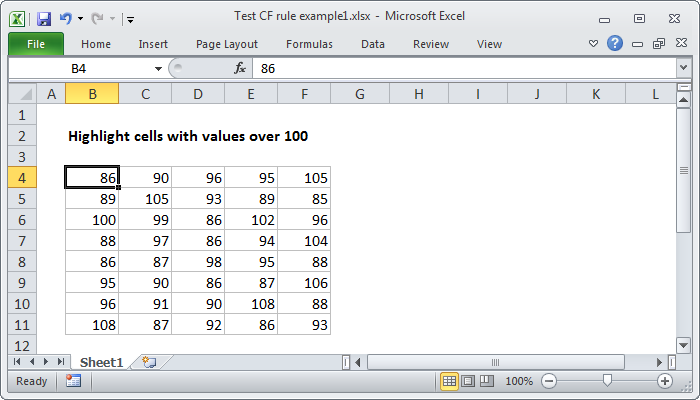Screen dimensions: 700x400
Task: Switch to Page Layout view button
Action: click(x=468, y=381)
